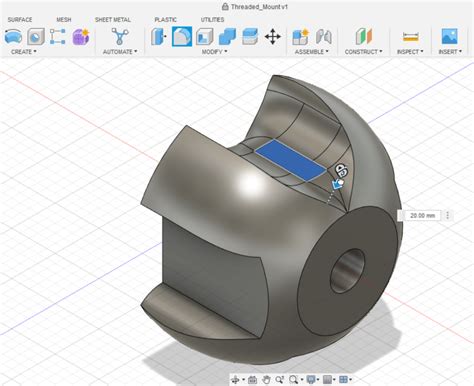Open the Measure tool icon
The image size is (474, 386).
tap(410, 36)
